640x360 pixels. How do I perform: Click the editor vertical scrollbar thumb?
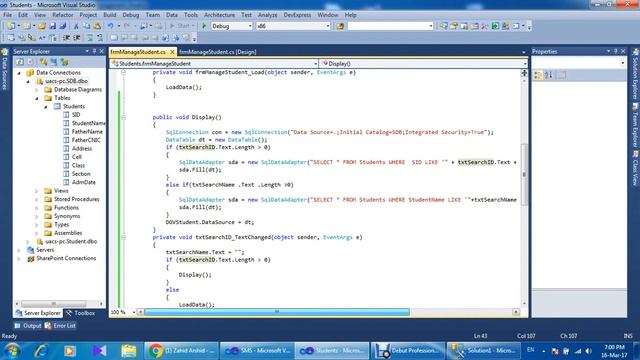(x=524, y=174)
